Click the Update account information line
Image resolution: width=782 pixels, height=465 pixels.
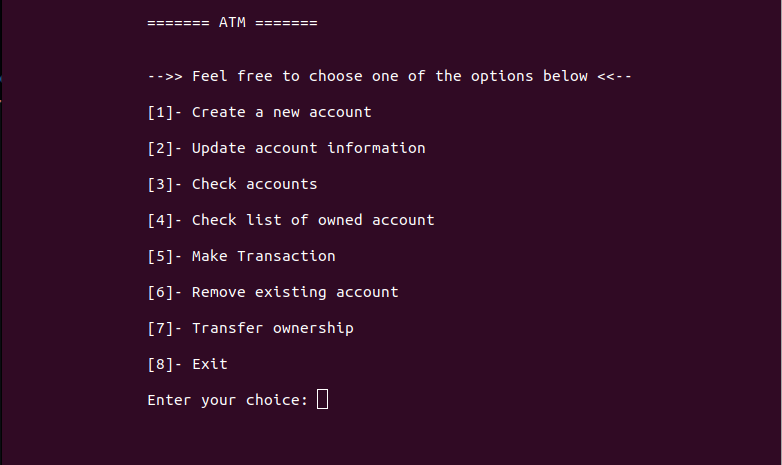(x=286, y=148)
